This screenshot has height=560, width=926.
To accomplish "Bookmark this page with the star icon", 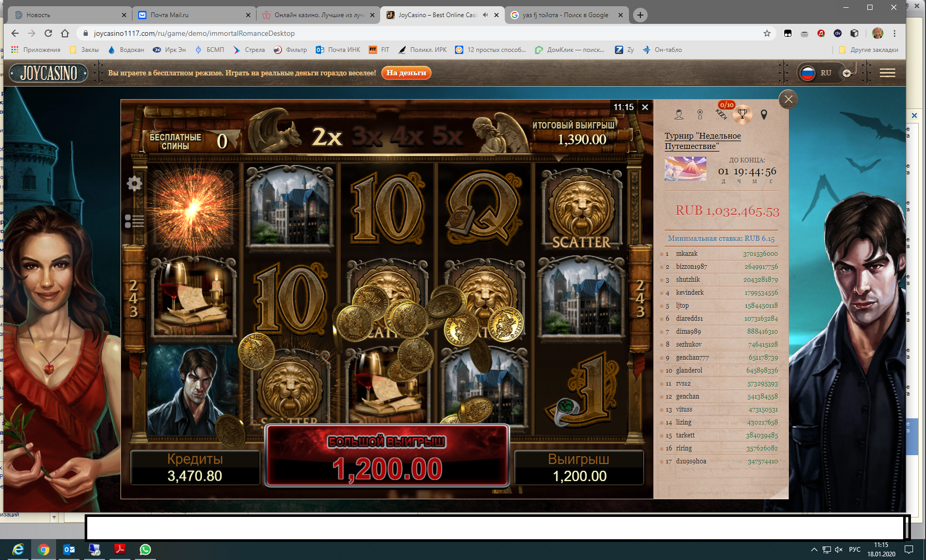I will (767, 33).
